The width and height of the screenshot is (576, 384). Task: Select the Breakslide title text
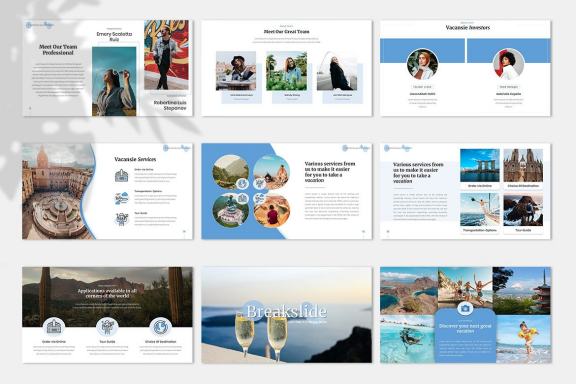pyautogui.click(x=287, y=311)
